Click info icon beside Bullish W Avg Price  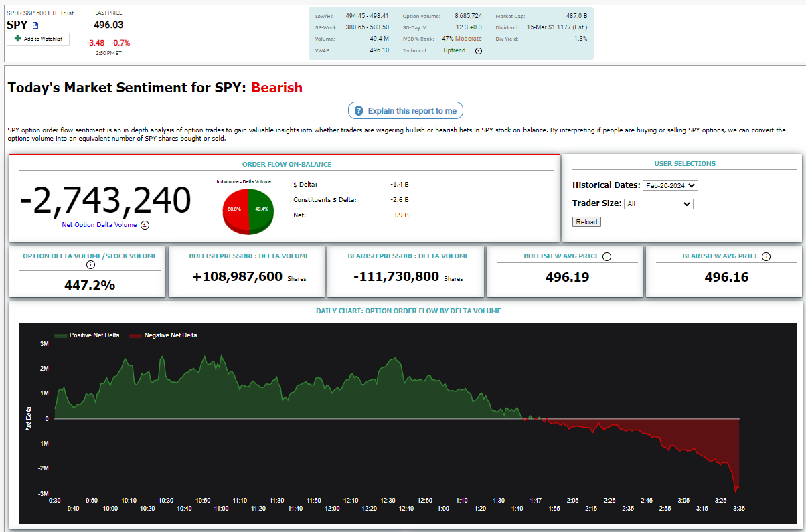click(x=607, y=256)
